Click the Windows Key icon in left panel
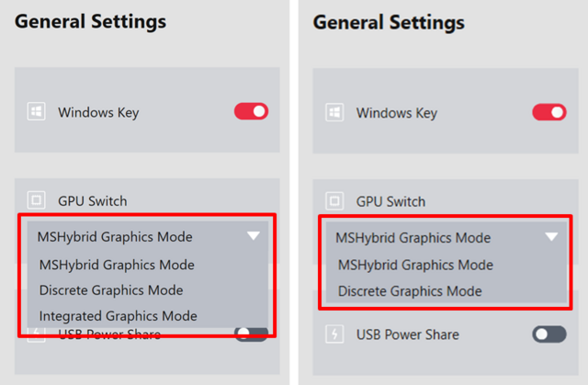Screen dimensions: 588x385 pos(36,112)
